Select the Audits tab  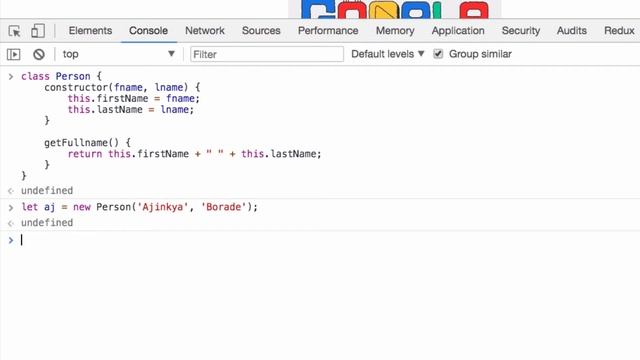pos(571,31)
